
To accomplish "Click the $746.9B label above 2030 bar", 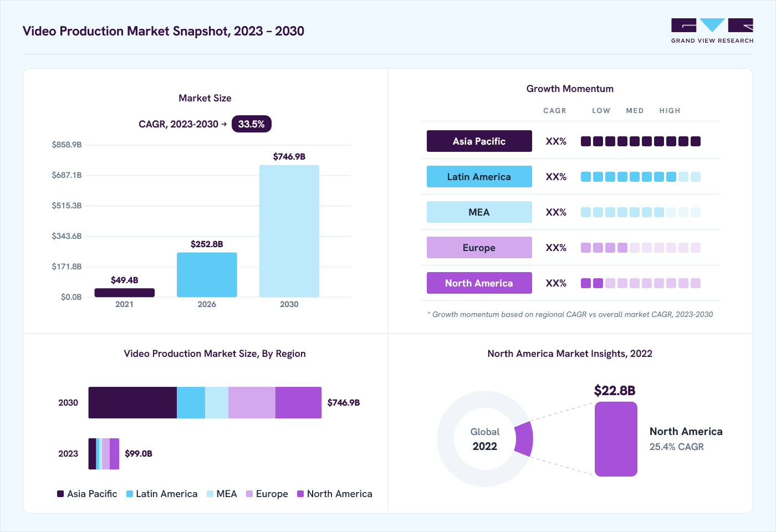I will point(289,157).
